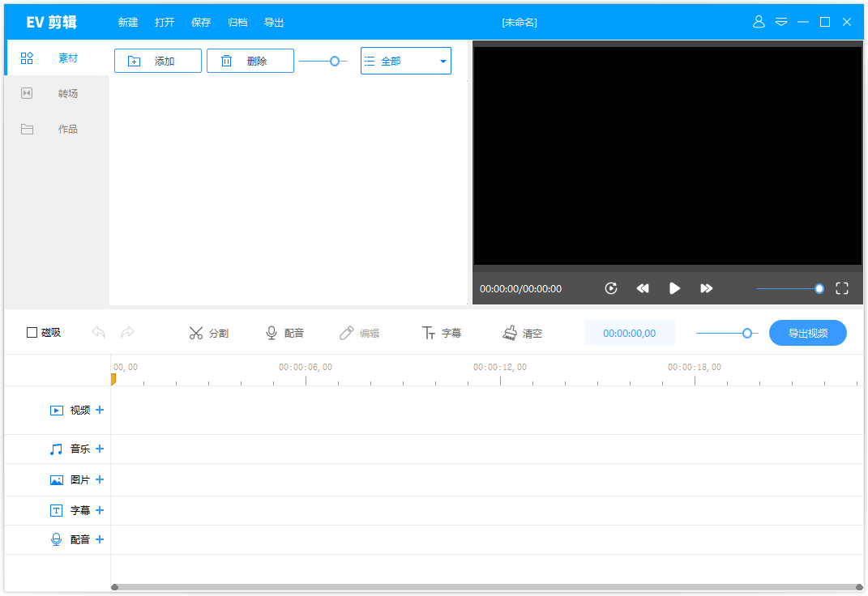The width and height of the screenshot is (868, 596).
Task: Click the 导出视频 export video button
Action: point(807,333)
